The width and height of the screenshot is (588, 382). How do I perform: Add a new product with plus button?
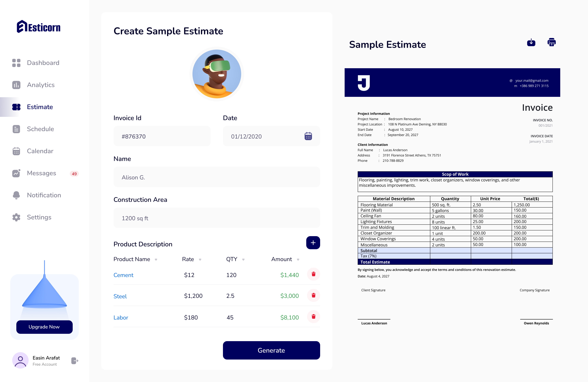click(313, 243)
